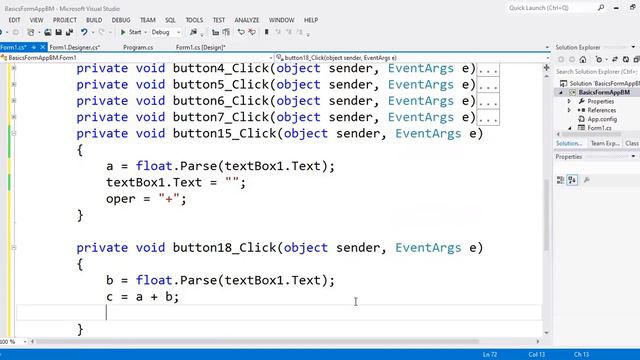Open the Start button dropdown arrow

pos(145,32)
